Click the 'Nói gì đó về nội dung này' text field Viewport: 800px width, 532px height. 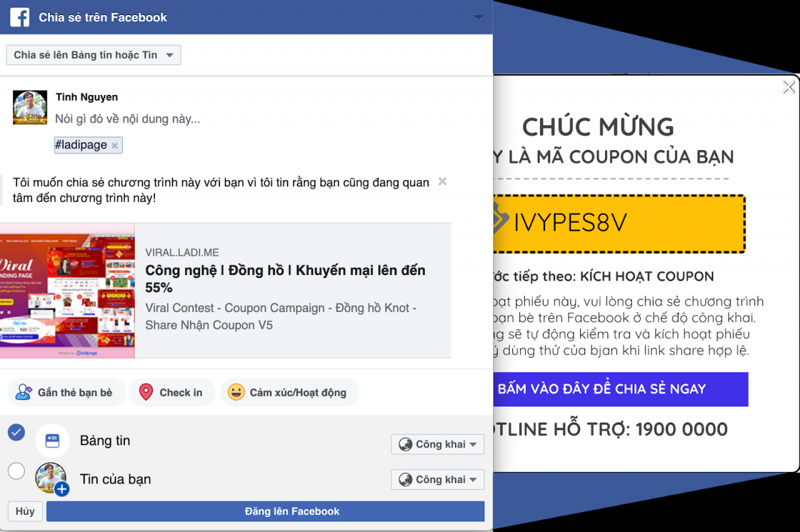127,119
